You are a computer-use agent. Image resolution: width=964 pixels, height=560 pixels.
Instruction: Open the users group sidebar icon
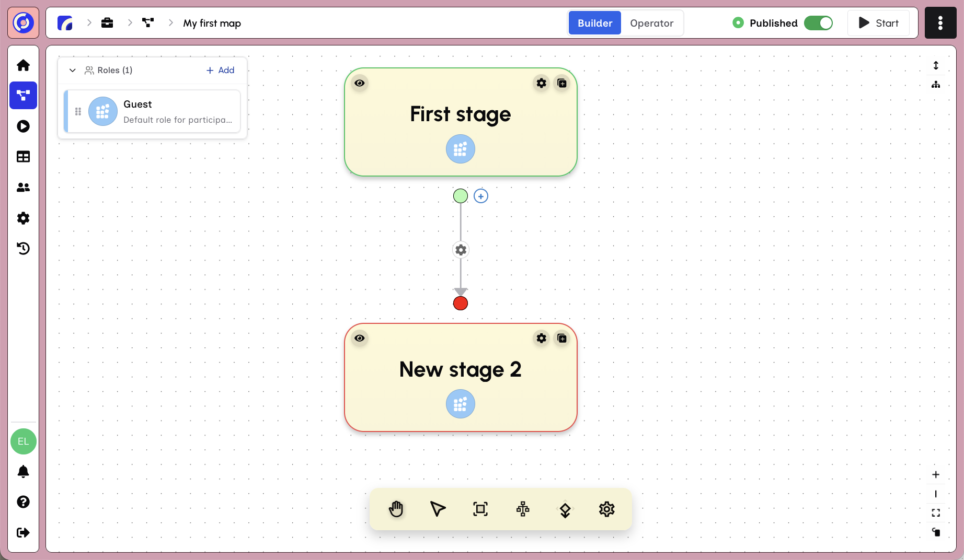coord(23,187)
